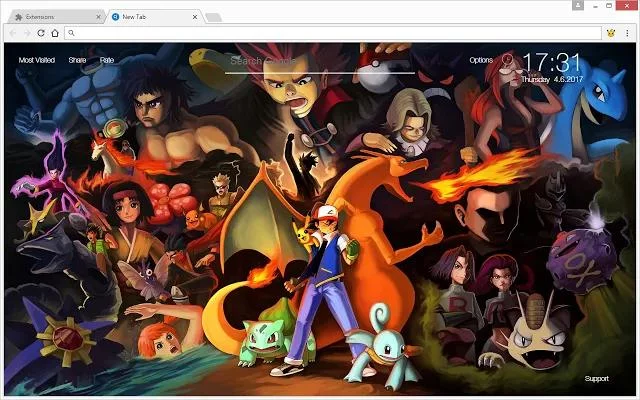Select the 17:31 clock display
The image size is (640, 400).
point(552,63)
